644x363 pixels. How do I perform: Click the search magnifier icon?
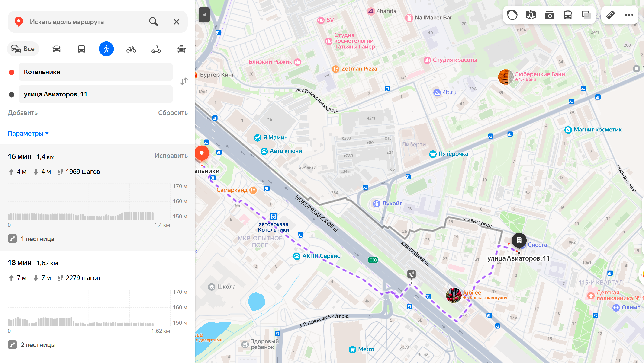tap(154, 22)
